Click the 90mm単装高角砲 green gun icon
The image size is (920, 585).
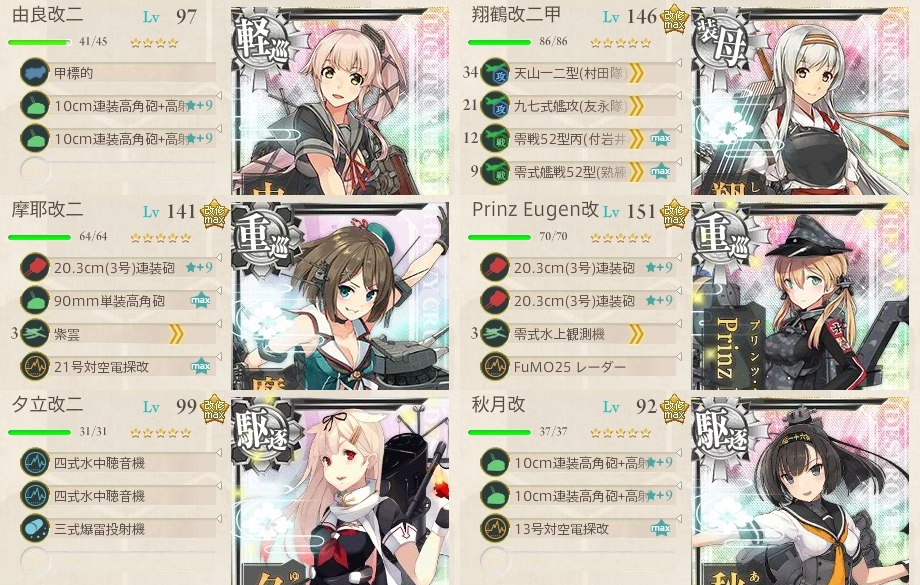pyautogui.click(x=35, y=300)
